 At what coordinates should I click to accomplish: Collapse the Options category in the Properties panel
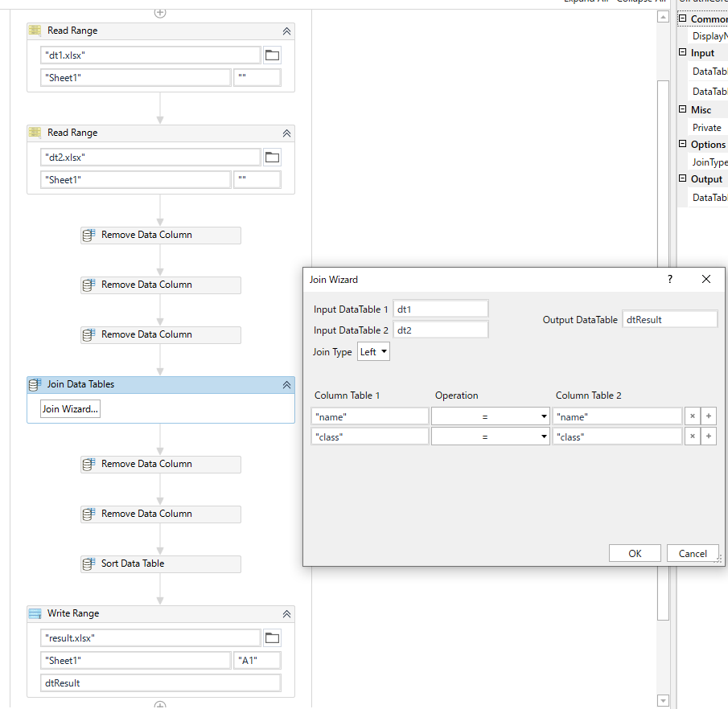coord(684,144)
